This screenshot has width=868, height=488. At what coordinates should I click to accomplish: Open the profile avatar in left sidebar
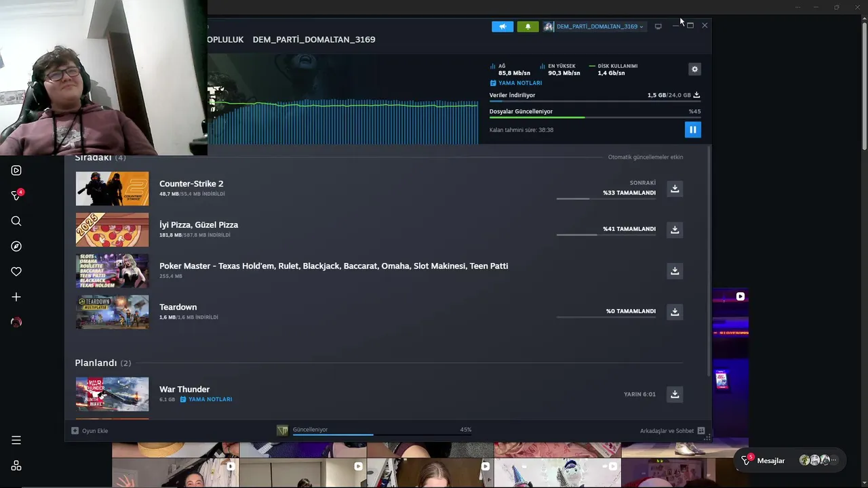[x=16, y=323]
